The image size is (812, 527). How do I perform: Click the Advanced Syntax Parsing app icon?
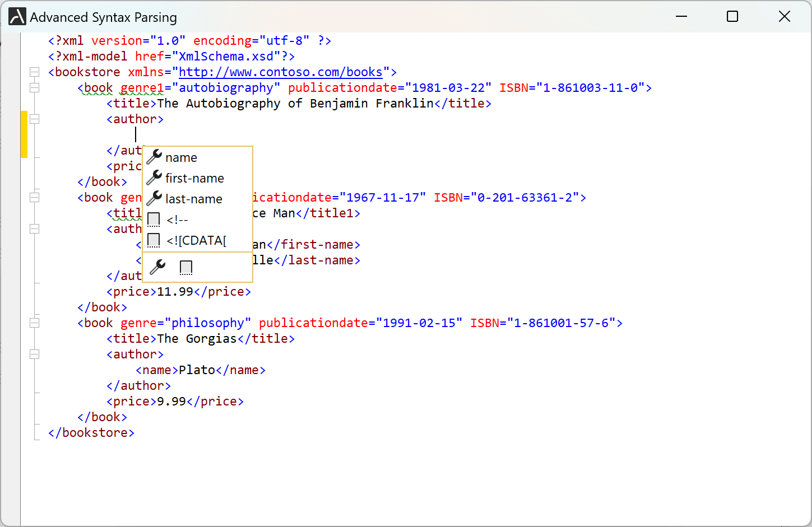(17, 17)
